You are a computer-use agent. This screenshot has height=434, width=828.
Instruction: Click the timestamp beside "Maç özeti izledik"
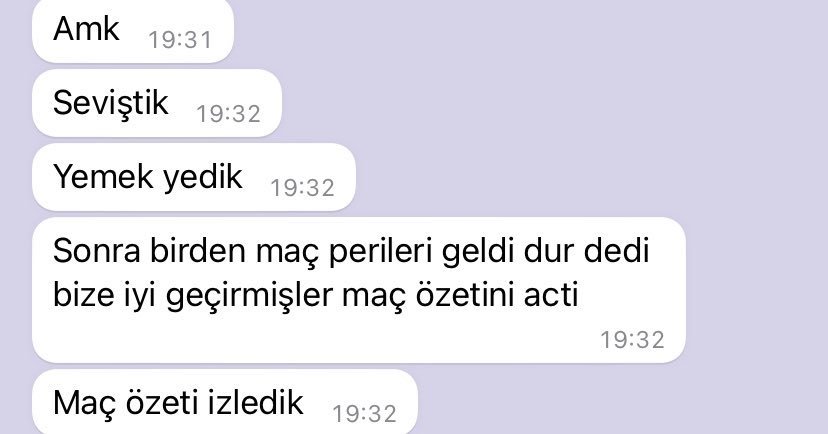tap(364, 414)
